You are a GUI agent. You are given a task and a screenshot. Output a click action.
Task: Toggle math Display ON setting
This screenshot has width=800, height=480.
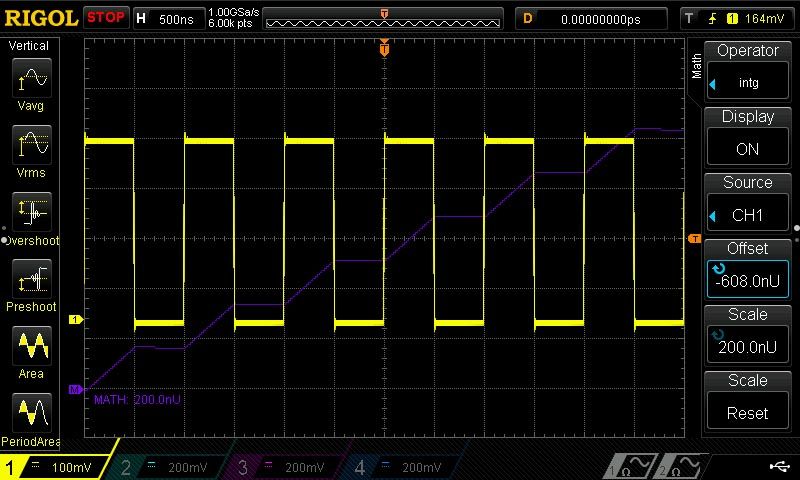pos(747,137)
